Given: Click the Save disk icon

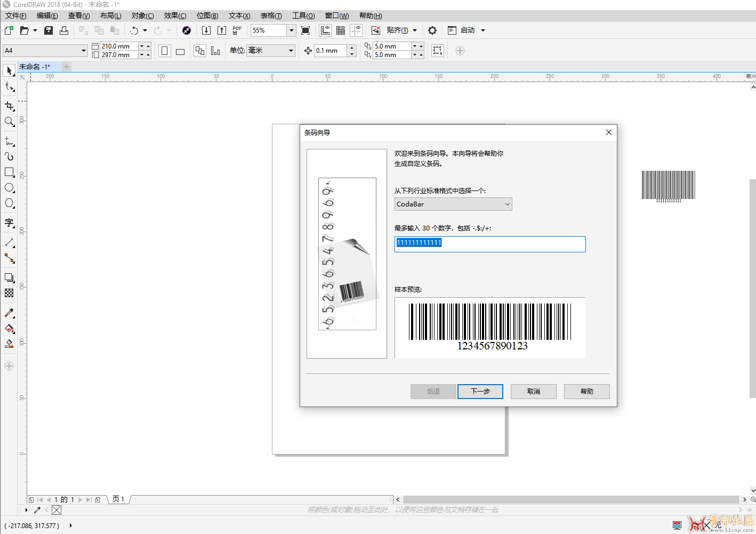Looking at the screenshot, I should 49,30.
